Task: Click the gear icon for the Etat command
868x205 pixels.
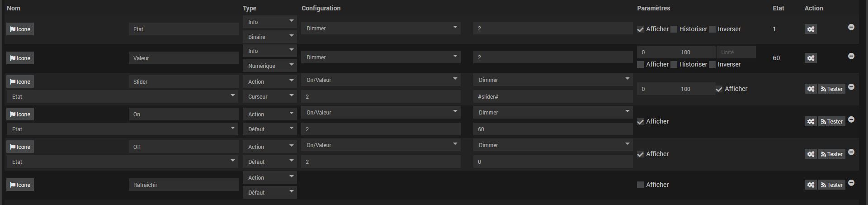Action: (811, 29)
